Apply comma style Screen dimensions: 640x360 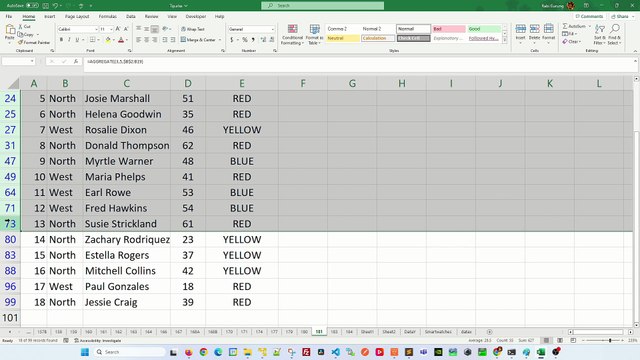pos(253,40)
